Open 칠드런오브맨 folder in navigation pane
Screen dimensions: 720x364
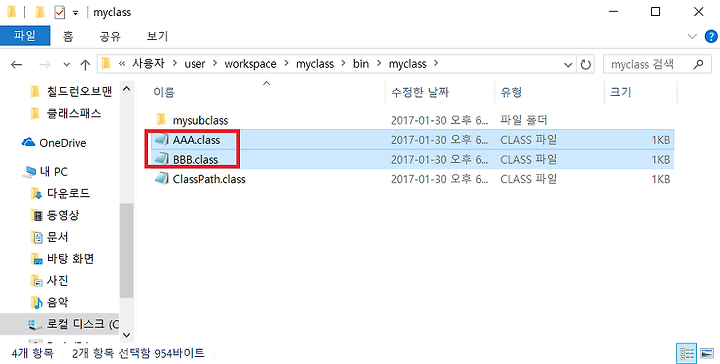pyautogui.click(x=79, y=92)
